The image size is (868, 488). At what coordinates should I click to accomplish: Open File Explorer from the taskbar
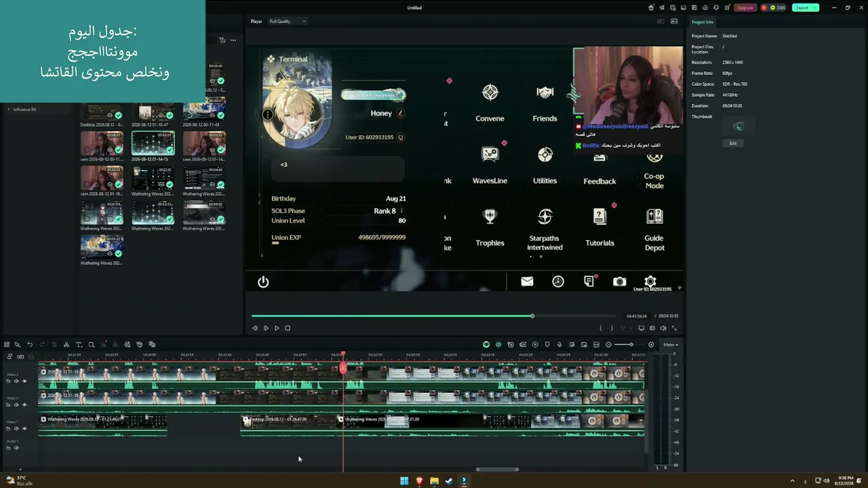(x=434, y=481)
